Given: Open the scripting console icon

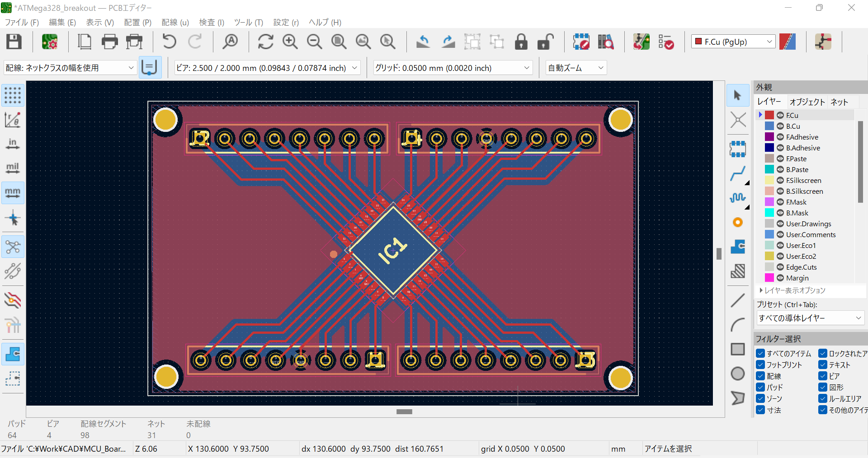Looking at the screenshot, I should [823, 42].
